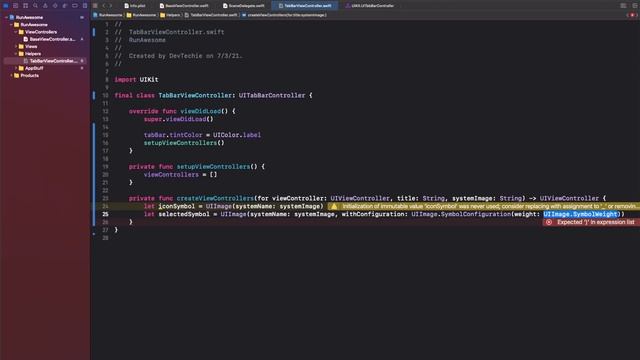This screenshot has width=640, height=360.
Task: Switch to the Info.plist tab
Action: coord(135,6)
